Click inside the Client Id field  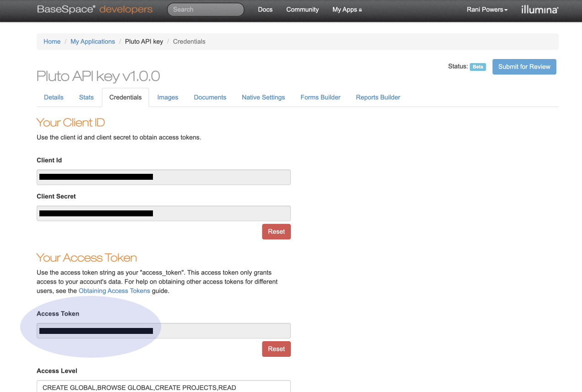pyautogui.click(x=163, y=177)
